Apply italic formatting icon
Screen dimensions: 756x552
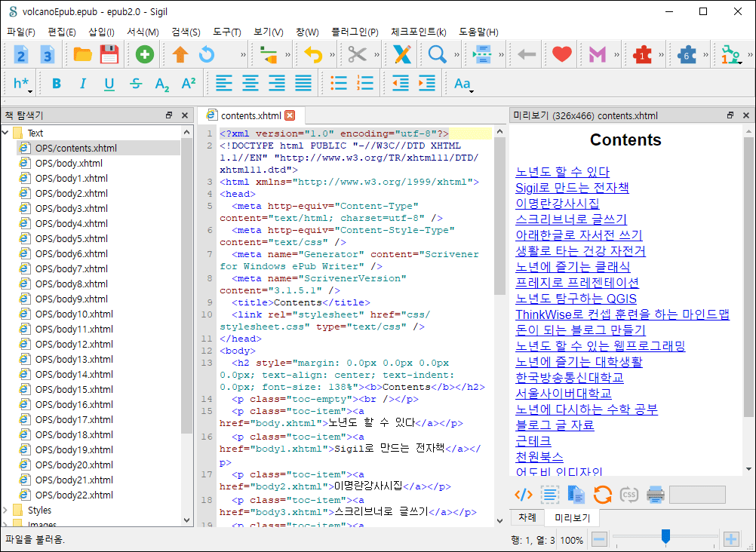82,84
